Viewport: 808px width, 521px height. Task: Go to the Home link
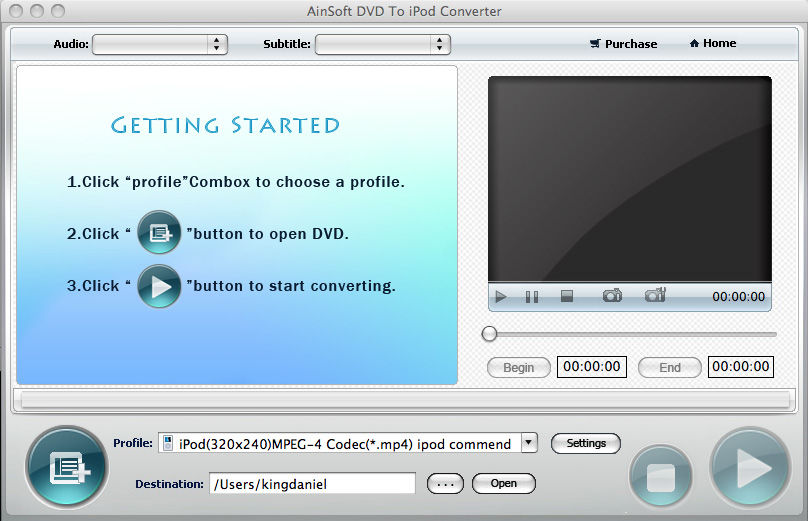coord(713,43)
